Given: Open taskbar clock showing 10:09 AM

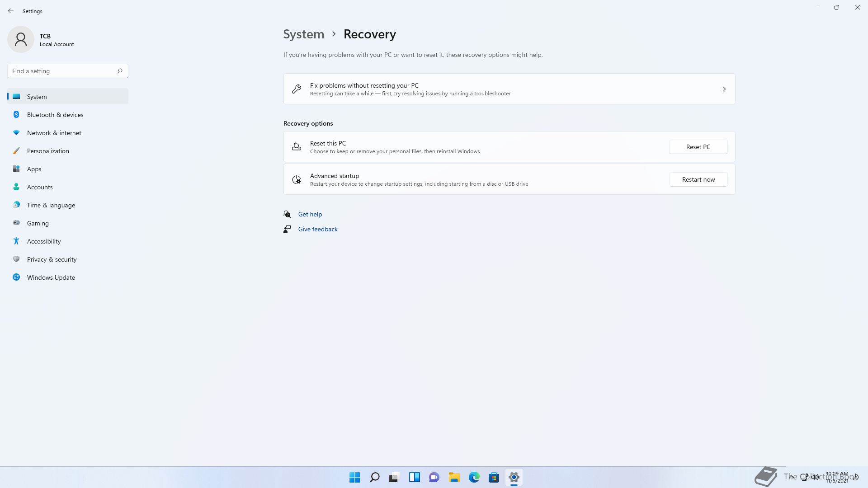Looking at the screenshot, I should 837,477.
